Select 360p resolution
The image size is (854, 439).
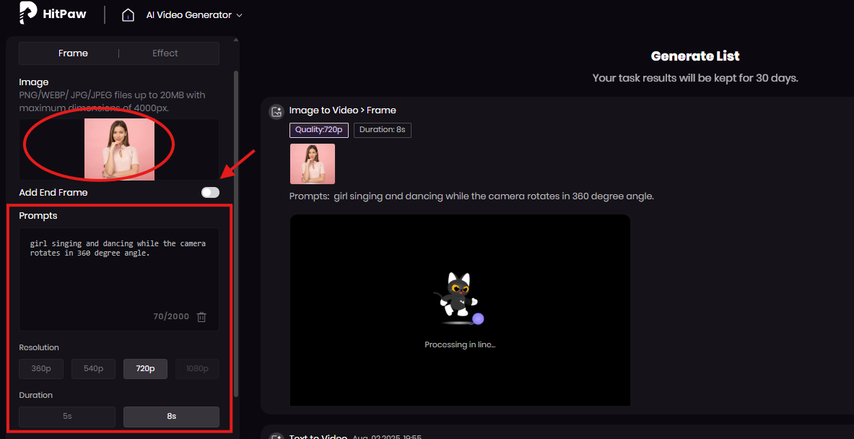click(41, 369)
